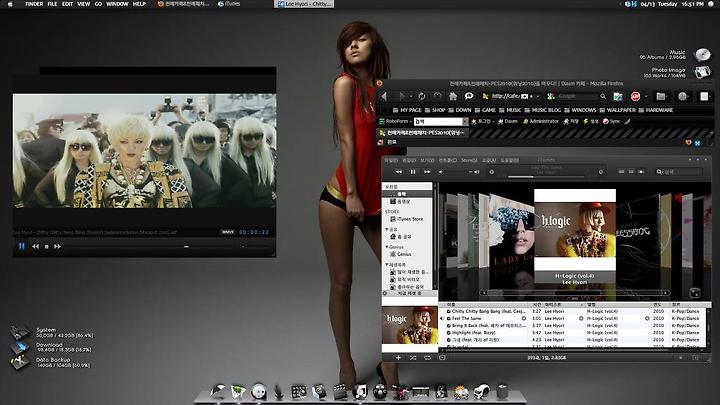
Task: Toggle checkbox for Feel The Same track
Action: [449, 318]
